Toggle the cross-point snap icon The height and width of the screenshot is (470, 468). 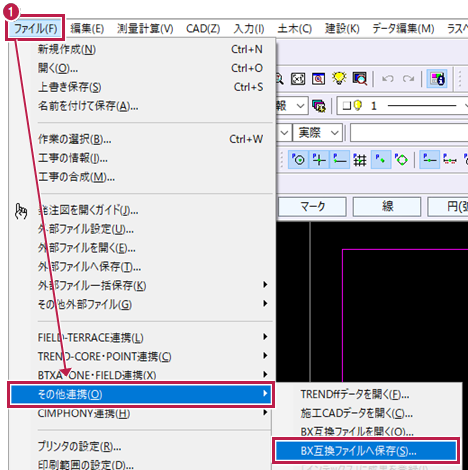(x=319, y=160)
